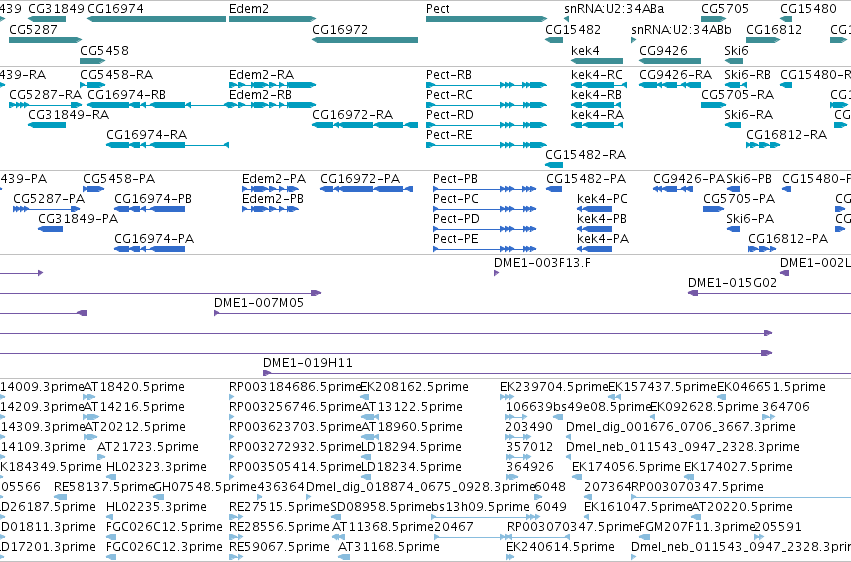Select transcript label CG9426-RA
This screenshot has height=562, width=851.
point(675,74)
